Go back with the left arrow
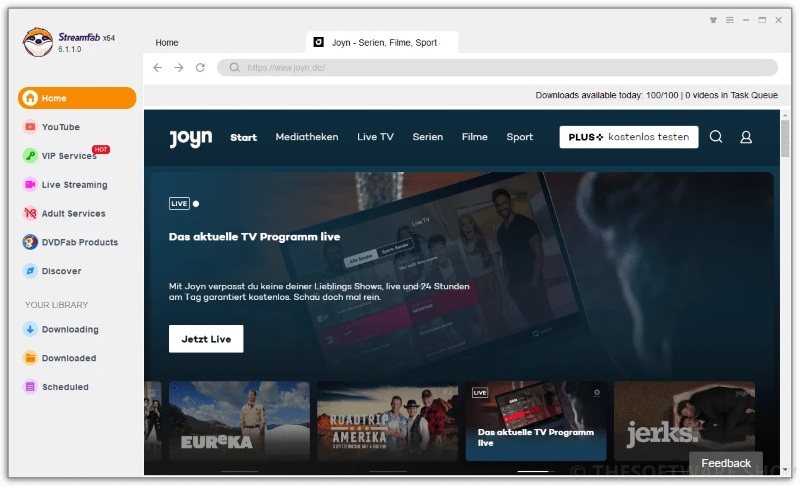The width and height of the screenshot is (800, 486). coord(158,67)
